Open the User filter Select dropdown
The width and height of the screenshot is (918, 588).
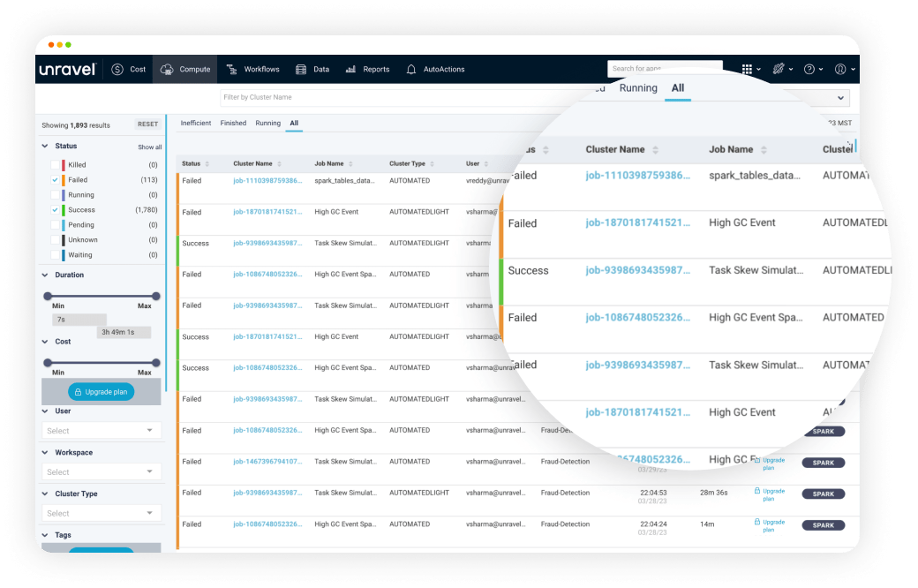pyautogui.click(x=101, y=431)
